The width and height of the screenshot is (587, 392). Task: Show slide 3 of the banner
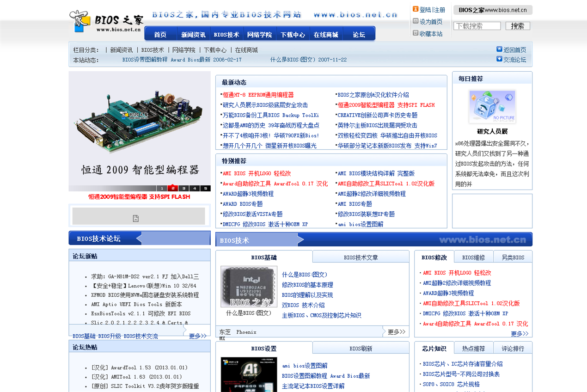183,188
